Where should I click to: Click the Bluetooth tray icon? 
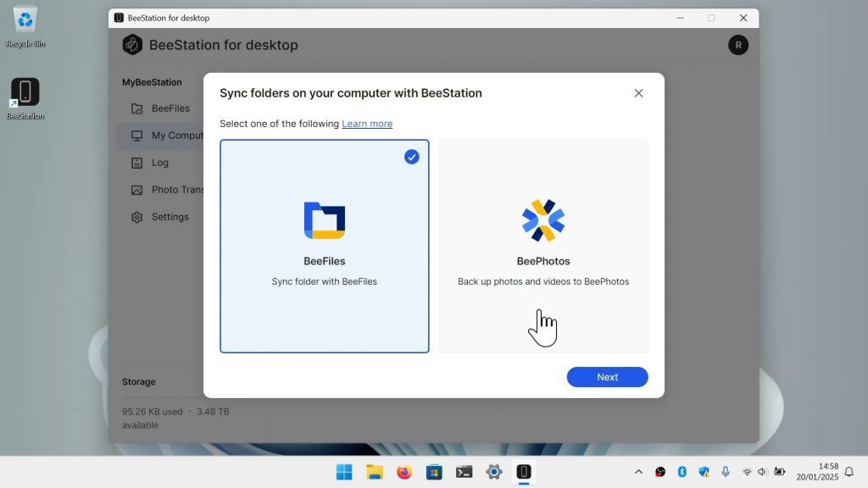682,472
